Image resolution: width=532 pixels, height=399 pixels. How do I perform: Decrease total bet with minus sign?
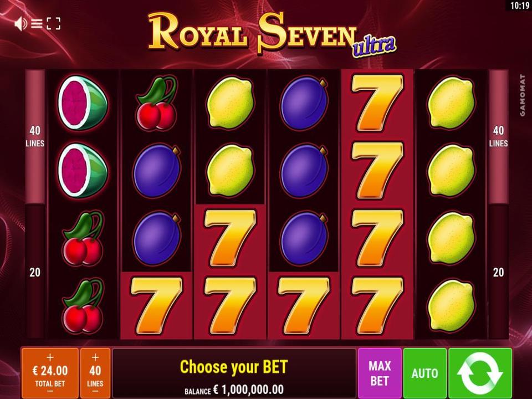click(x=50, y=392)
